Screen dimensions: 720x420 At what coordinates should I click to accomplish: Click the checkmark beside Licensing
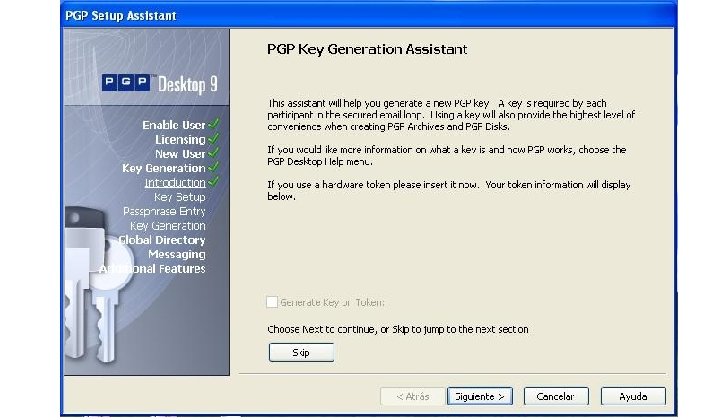[x=214, y=138]
